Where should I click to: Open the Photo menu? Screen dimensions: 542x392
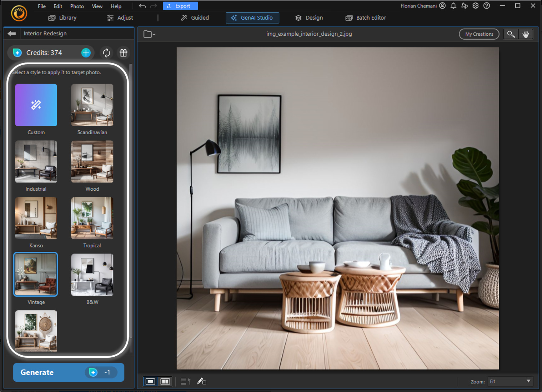tap(77, 6)
